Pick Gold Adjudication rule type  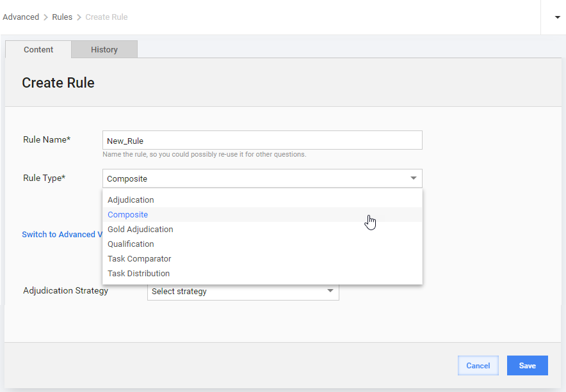[262, 230]
